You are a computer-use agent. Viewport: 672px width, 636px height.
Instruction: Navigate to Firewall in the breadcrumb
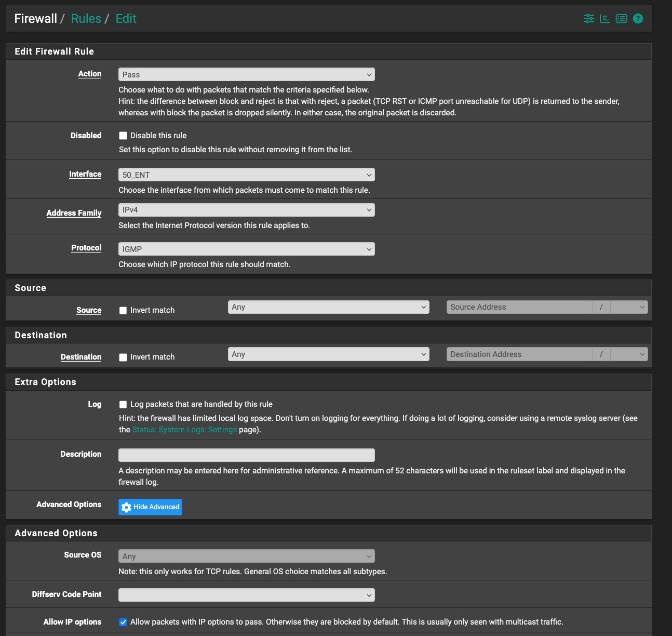[35, 18]
